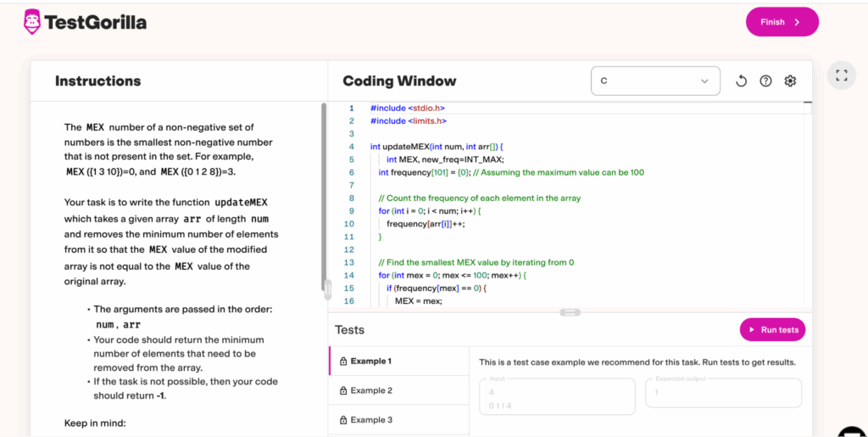The image size is (868, 437).
Task: Click the 'Find the smallest MEX value' comment
Action: click(476, 262)
